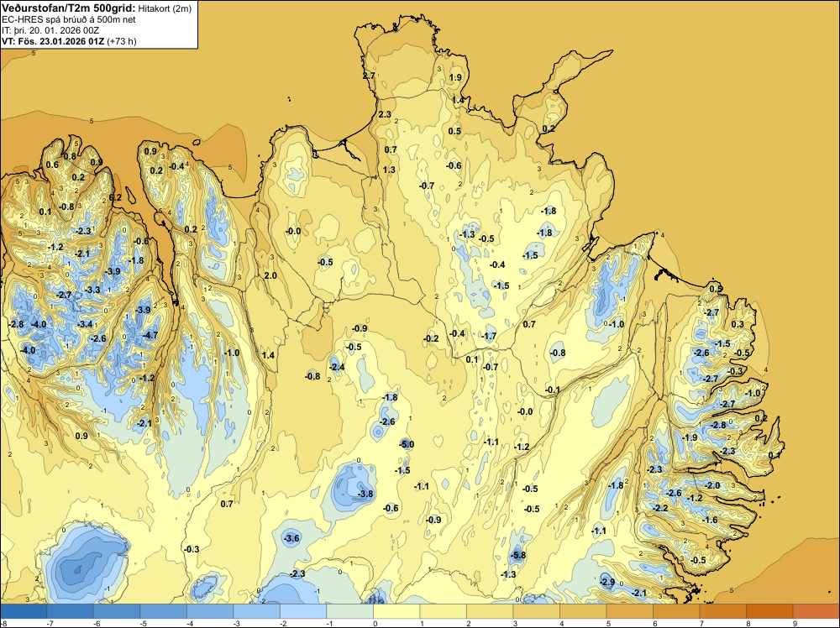
Task: Click the positive 2.7 temperature value
Action: (369, 76)
